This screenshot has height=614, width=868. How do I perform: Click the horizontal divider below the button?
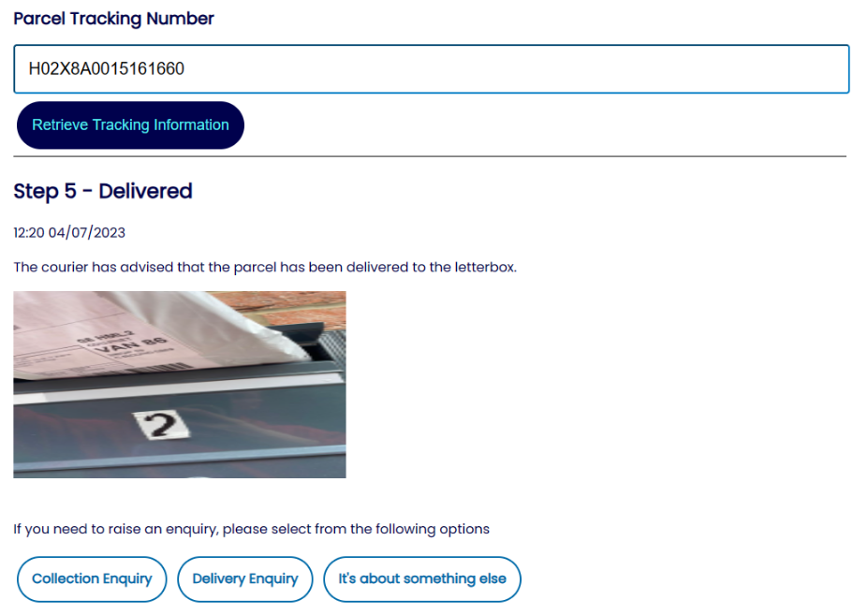[x=430, y=156]
